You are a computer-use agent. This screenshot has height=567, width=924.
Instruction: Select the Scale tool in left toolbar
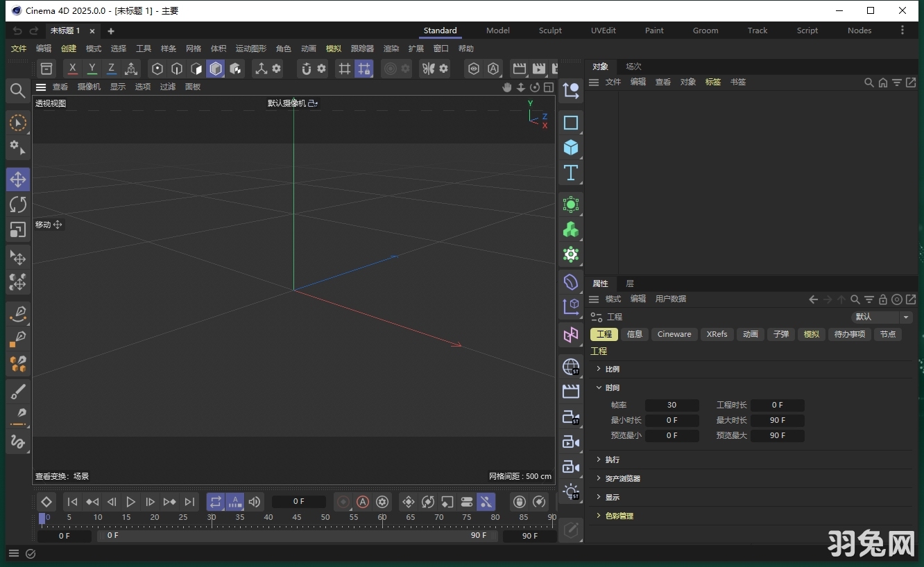coord(18,229)
